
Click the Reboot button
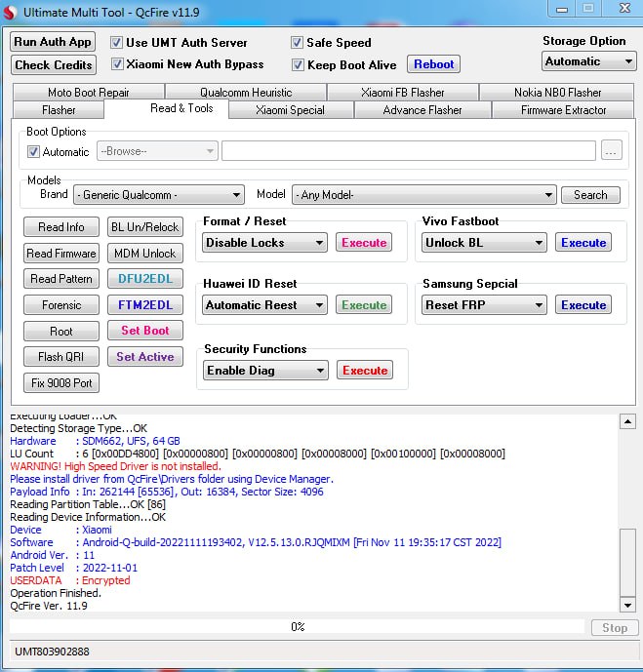point(434,64)
